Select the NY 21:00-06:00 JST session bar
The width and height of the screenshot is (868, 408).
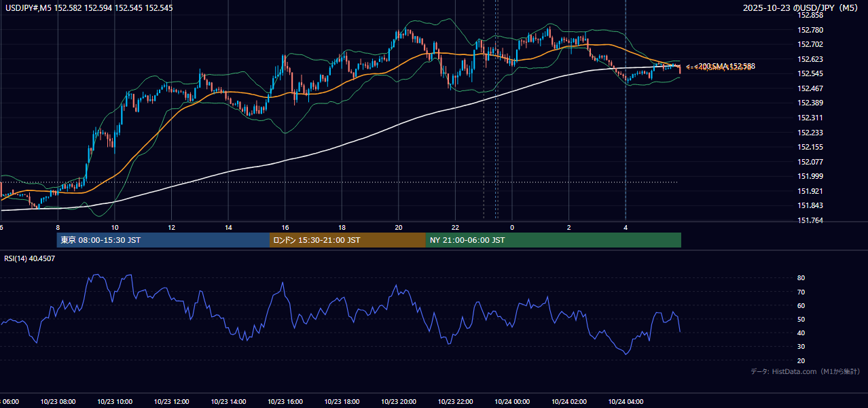pos(554,240)
